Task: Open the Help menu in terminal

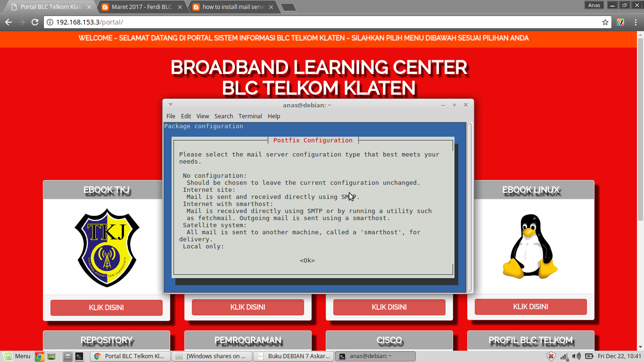Action: 274,116
